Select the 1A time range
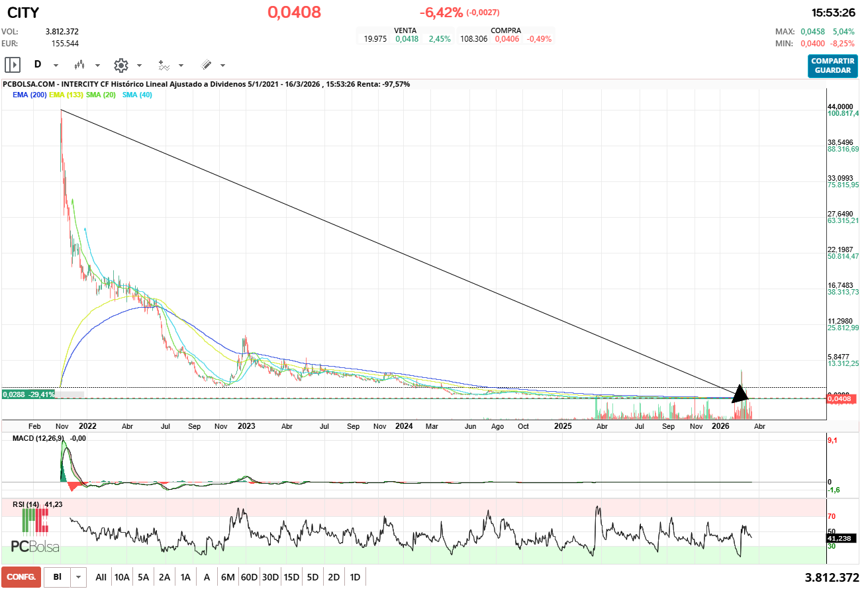This screenshot has width=868, height=591. pos(185,577)
